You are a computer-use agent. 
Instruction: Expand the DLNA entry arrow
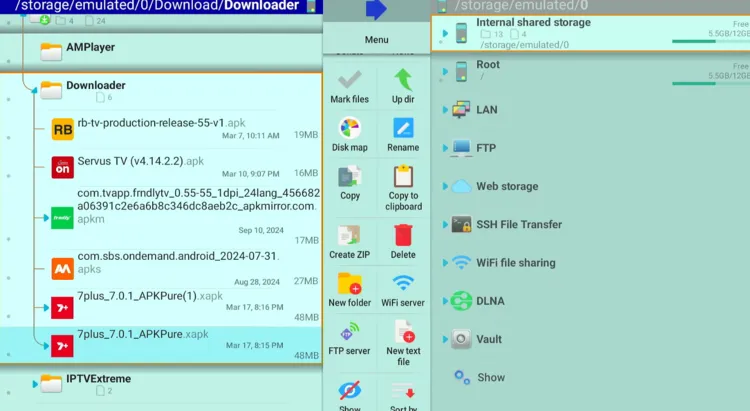tap(445, 301)
